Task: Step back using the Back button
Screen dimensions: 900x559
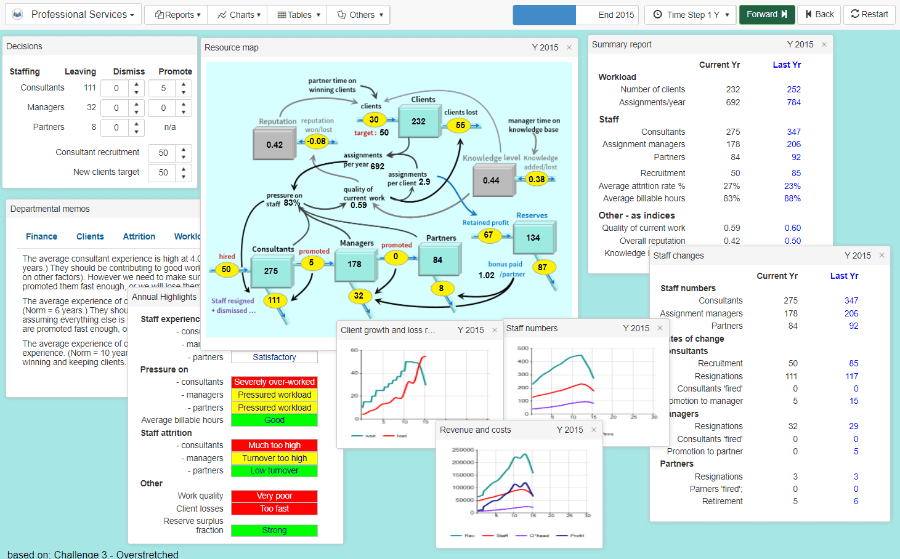Action: coord(817,15)
